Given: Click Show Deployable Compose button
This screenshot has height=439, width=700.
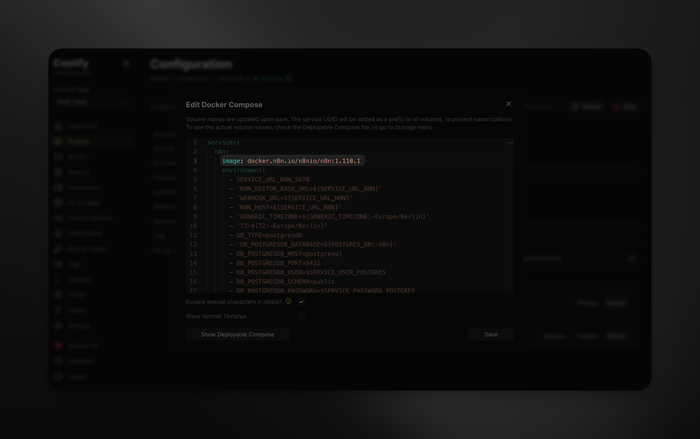Looking at the screenshot, I should point(237,334).
